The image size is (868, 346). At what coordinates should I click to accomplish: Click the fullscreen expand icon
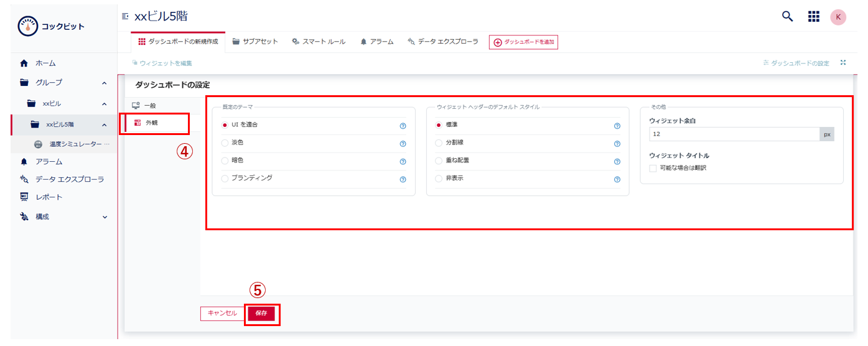click(x=843, y=63)
